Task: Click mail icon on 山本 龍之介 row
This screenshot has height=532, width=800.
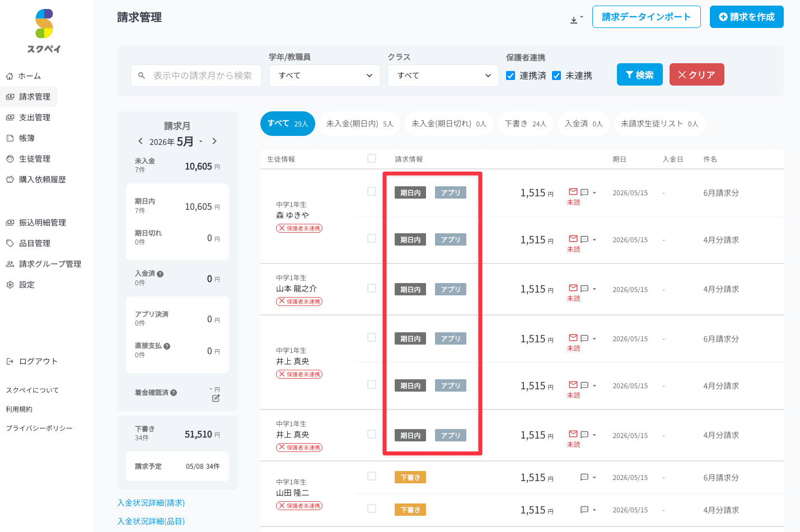Action: pos(573,288)
